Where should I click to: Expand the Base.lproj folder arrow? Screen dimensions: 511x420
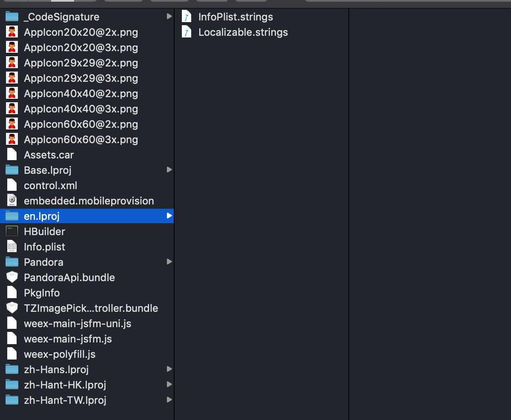169,170
